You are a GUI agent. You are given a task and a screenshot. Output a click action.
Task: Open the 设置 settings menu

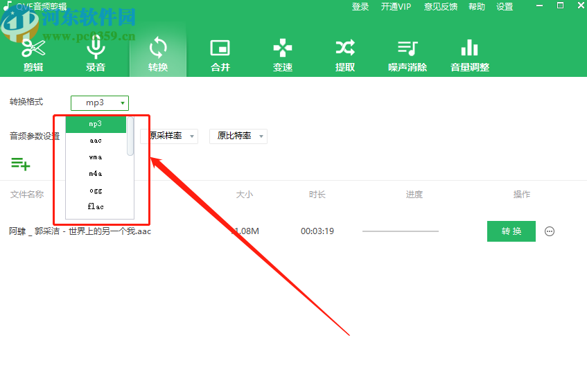click(505, 7)
